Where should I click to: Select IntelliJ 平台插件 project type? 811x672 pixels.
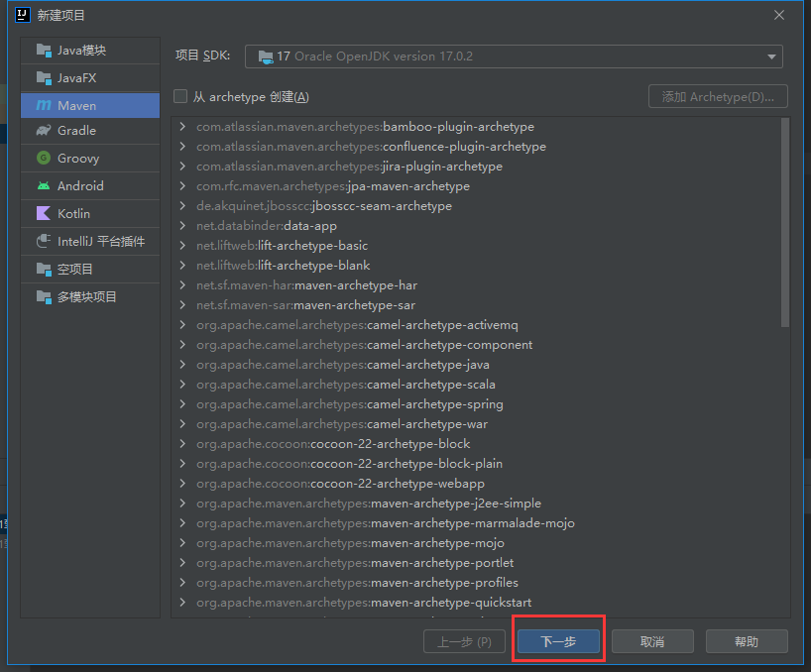(90, 241)
